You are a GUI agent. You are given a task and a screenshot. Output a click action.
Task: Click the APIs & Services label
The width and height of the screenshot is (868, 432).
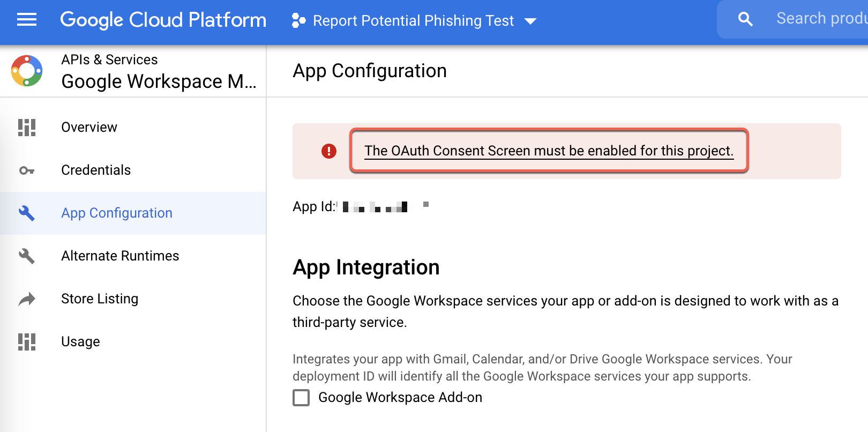tap(109, 59)
